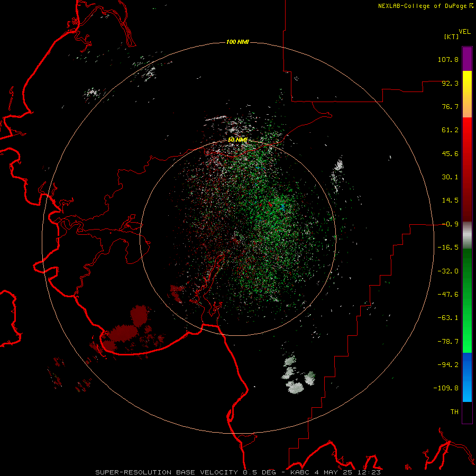Click the 92.3 velocity scale value
476x476 pixels.
point(450,83)
